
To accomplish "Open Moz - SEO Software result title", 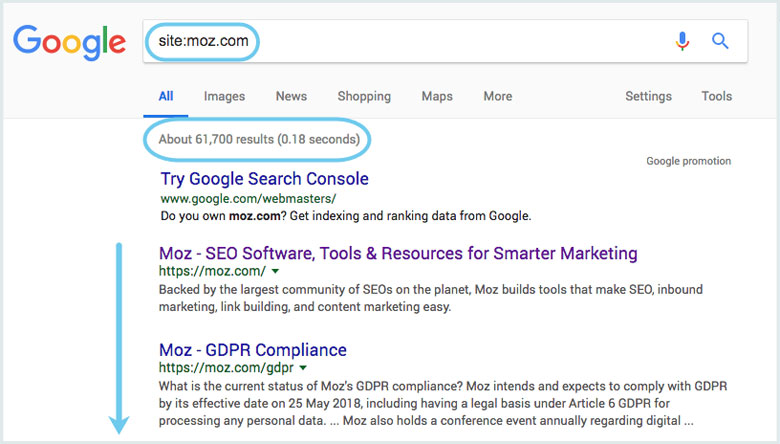I will pyautogui.click(x=398, y=253).
